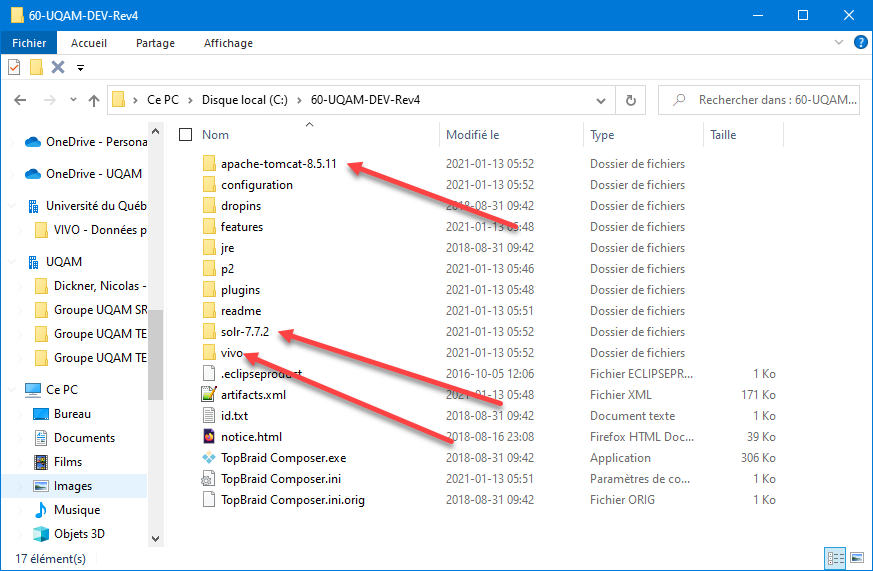Switch to the Partage ribbon tab
Screen dimensions: 873x571
[x=155, y=43]
